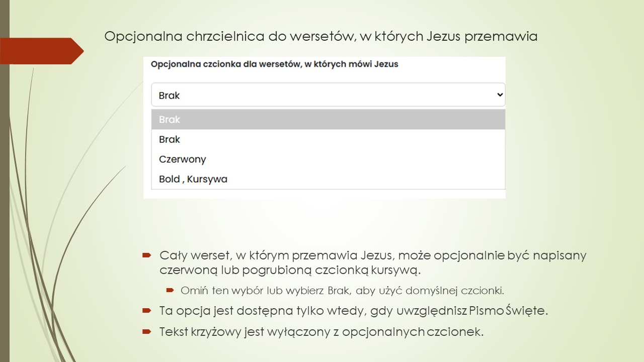The width and height of the screenshot is (644, 362).
Task: Click the dropdown chevron arrow
Action: [500, 95]
